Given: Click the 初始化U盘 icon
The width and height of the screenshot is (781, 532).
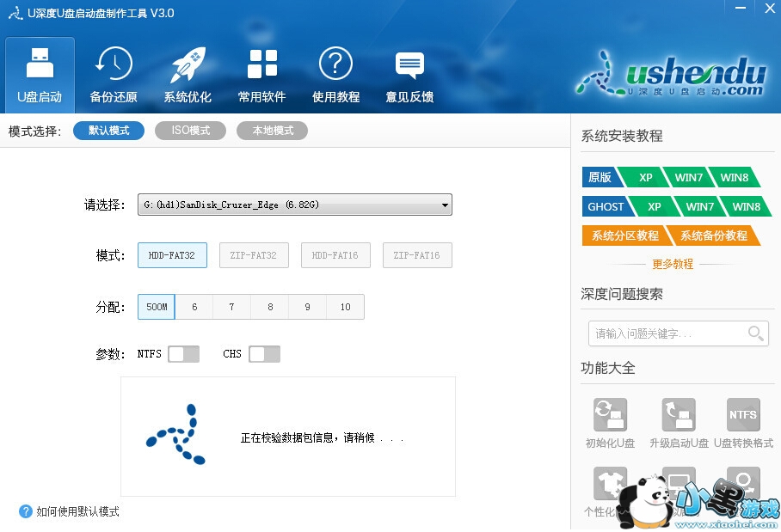Looking at the screenshot, I should tap(610, 414).
